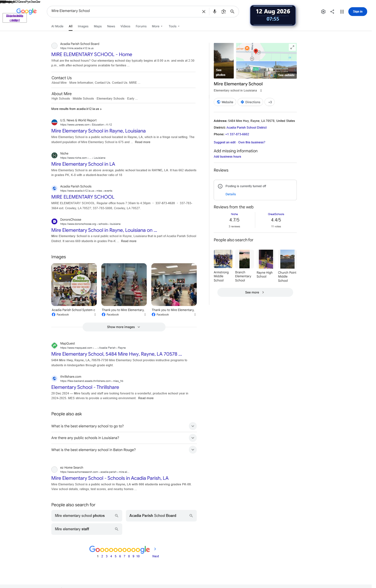Expand Show more images
Image resolution: width=376 pixels, height=588 pixels.
coord(124,327)
